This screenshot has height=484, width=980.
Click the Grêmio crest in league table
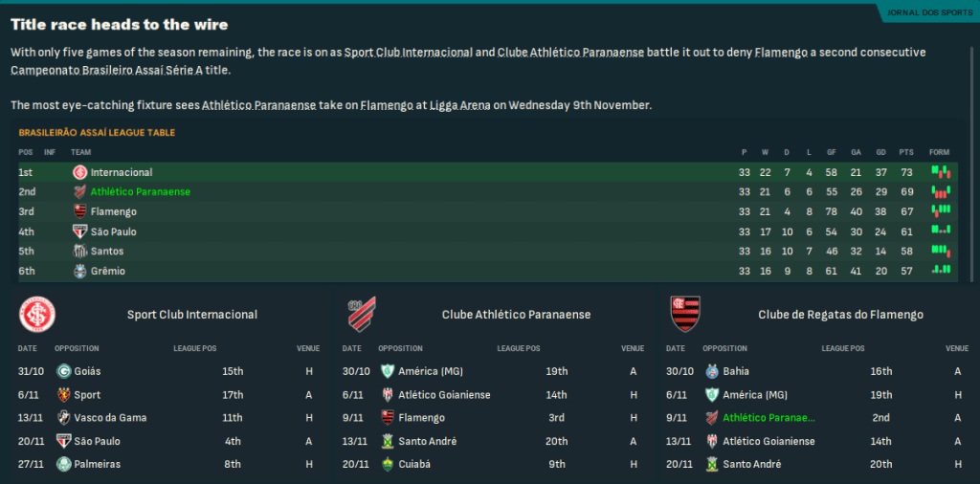point(79,272)
